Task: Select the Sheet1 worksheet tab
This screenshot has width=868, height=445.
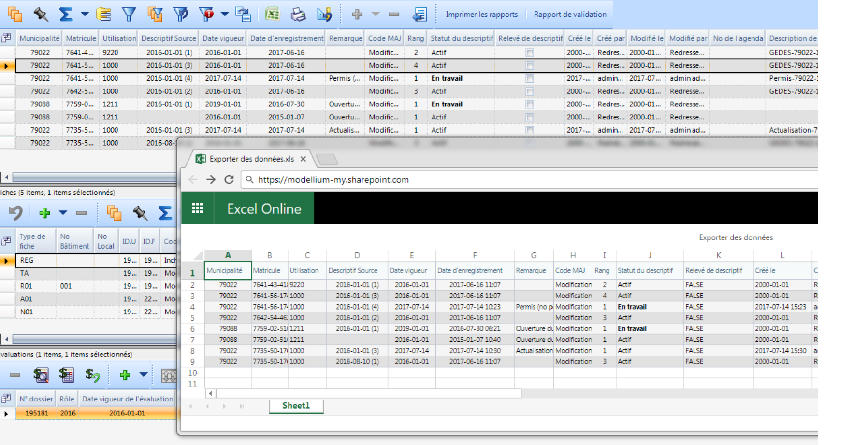Action: tap(296, 406)
